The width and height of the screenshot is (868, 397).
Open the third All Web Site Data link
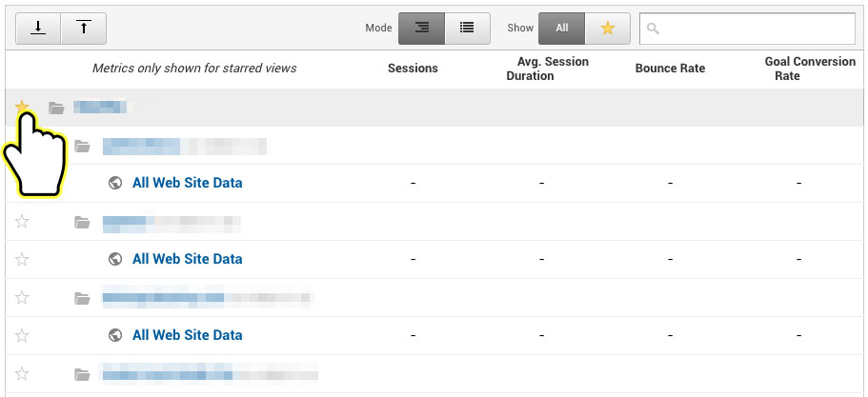point(187,335)
